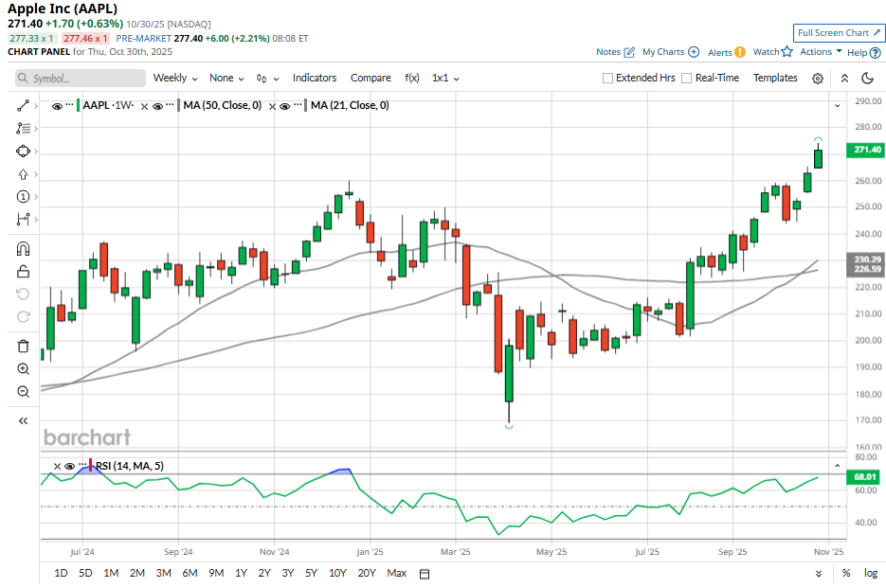The image size is (886, 588).
Task: Zoom out of the chart
Action: (23, 392)
